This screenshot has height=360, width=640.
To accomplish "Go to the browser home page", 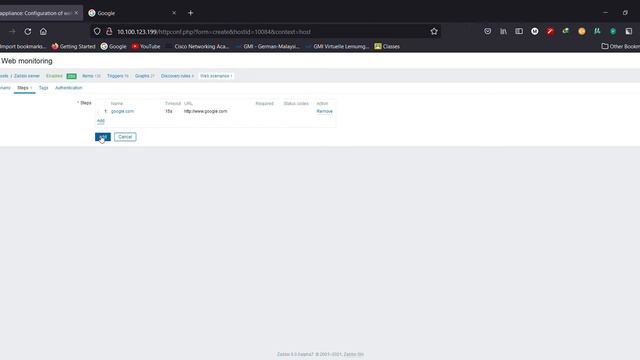I will 43,31.
